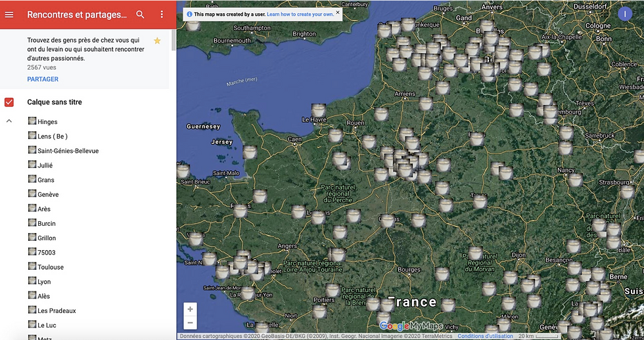Select the Le Luc list entry
Image resolution: width=644 pixels, height=340 pixels.
[47, 326]
